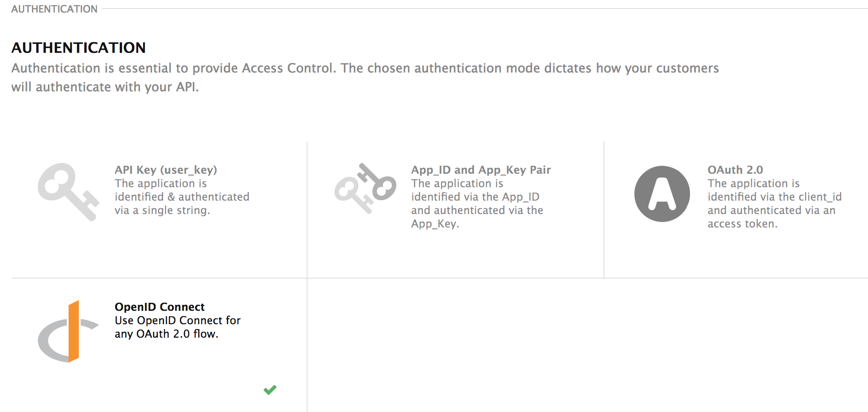The image size is (868, 412).
Task: Click the "App_Key." last description line
Action: tap(435, 224)
